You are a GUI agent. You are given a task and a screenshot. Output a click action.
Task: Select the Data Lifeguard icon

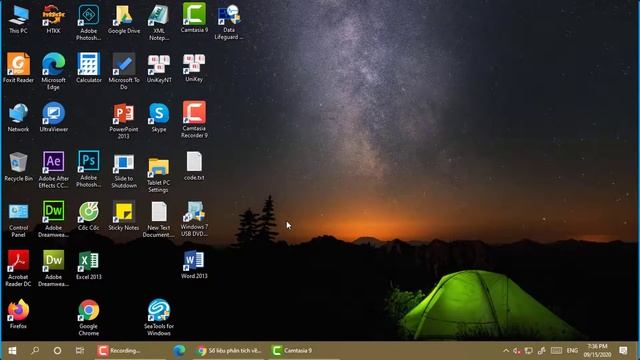pos(229,22)
